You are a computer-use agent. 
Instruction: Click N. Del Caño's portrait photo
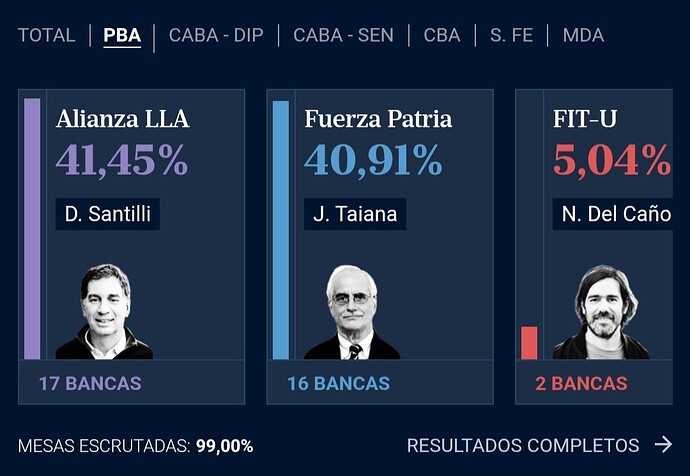(x=600, y=312)
